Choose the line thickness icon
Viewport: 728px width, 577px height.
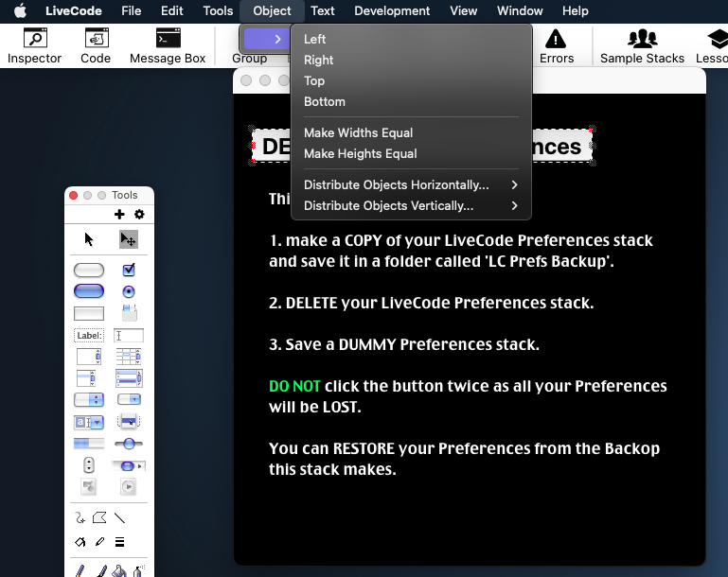point(120,542)
